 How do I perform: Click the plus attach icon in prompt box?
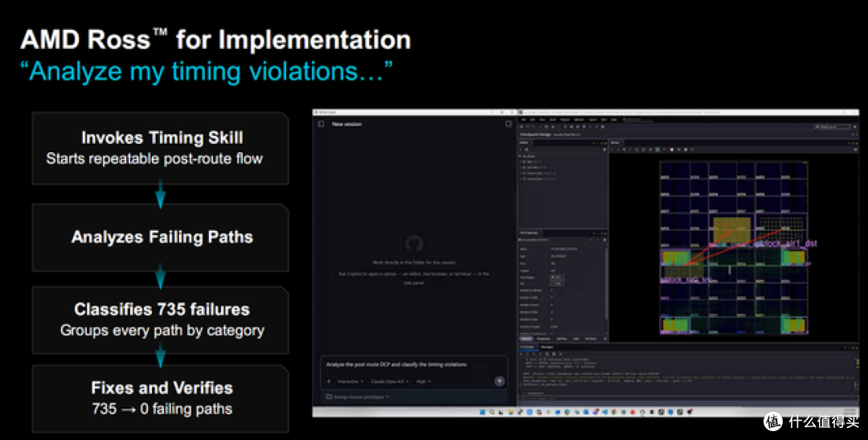[x=329, y=381]
